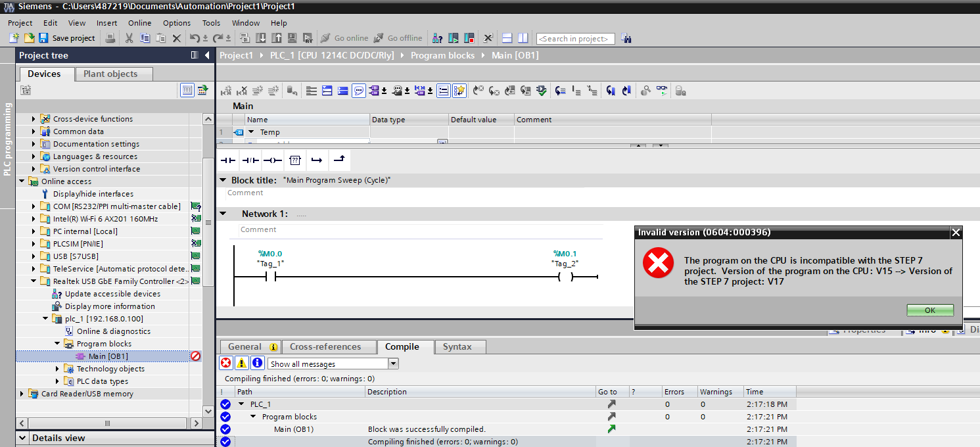Toggle the errors filter in Compile tab
Screen dimensions: 980x447
point(226,364)
